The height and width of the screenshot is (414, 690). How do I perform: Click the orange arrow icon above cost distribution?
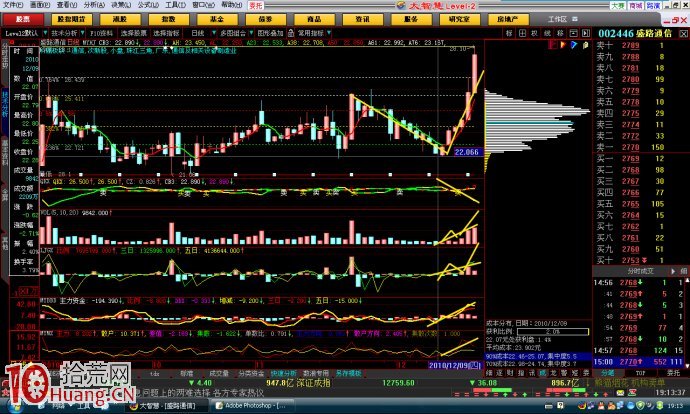coord(563,44)
